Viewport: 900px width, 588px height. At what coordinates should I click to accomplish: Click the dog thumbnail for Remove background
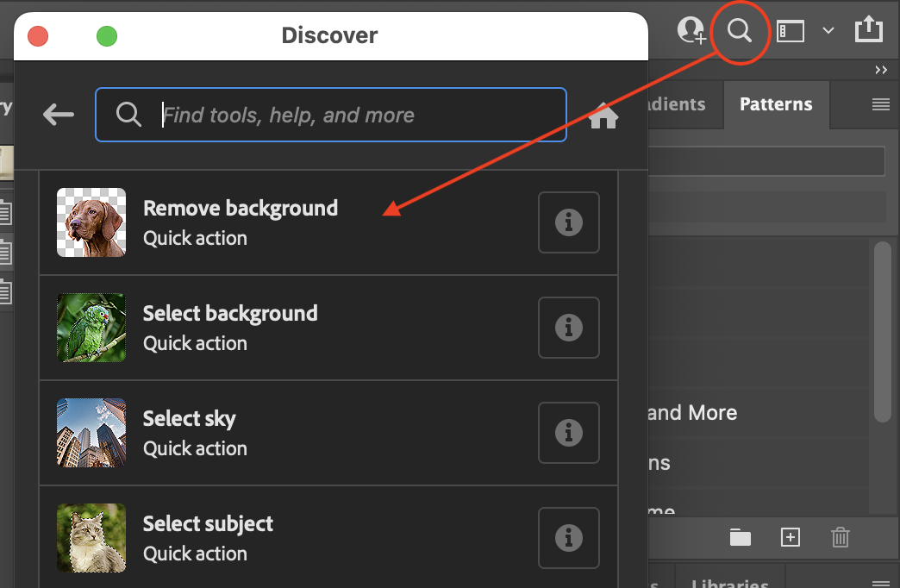pos(91,222)
